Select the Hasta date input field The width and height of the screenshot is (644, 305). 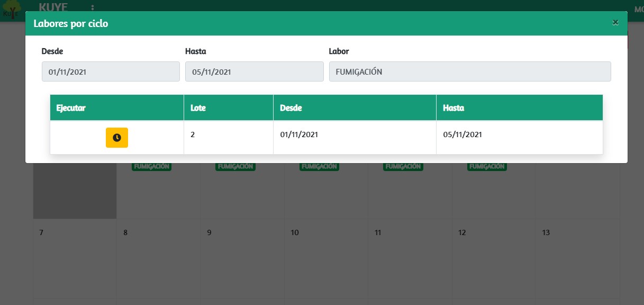point(254,71)
